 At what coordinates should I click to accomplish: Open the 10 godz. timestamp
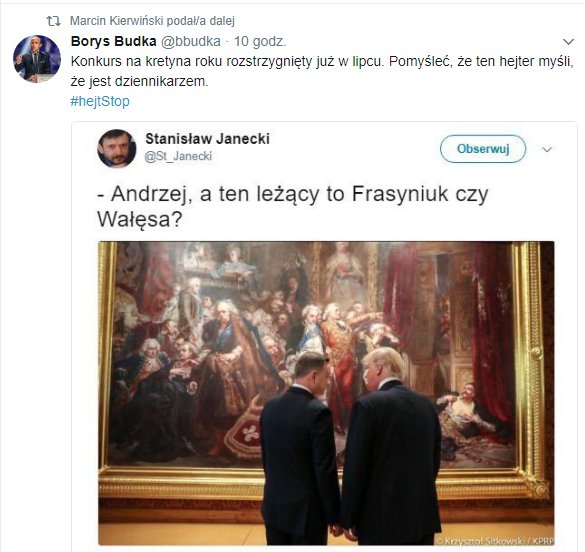point(260,41)
